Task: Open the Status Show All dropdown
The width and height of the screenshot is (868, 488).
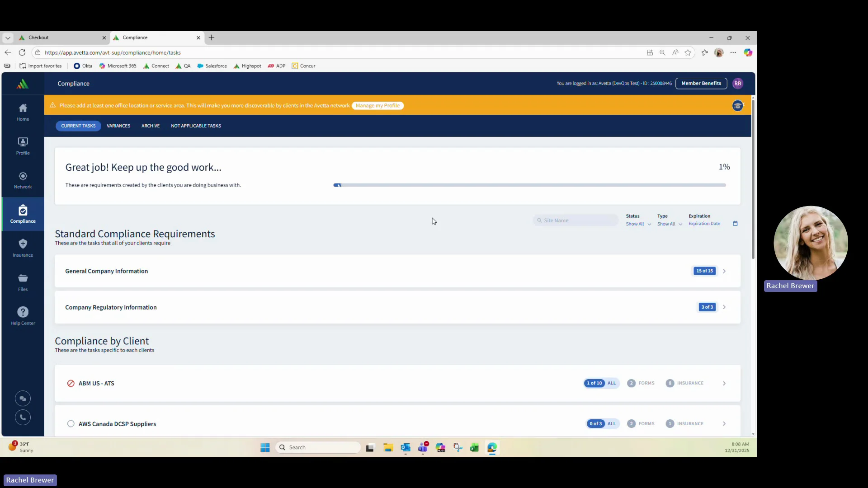Action: 638,224
